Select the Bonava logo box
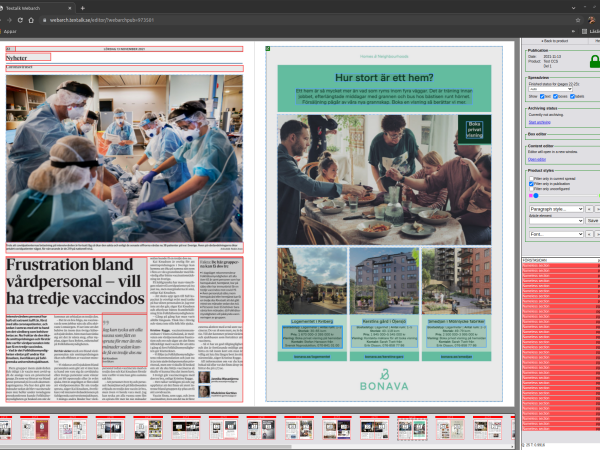The image size is (600, 450). [384, 380]
